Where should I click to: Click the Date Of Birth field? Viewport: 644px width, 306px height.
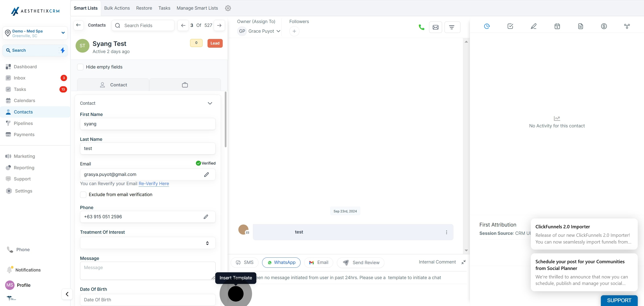coord(148,300)
